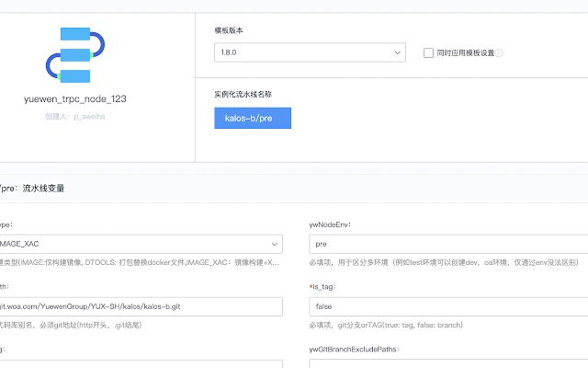Click the pipeline template logo icon
Viewport: 588px width, 368px height.
click(x=75, y=55)
